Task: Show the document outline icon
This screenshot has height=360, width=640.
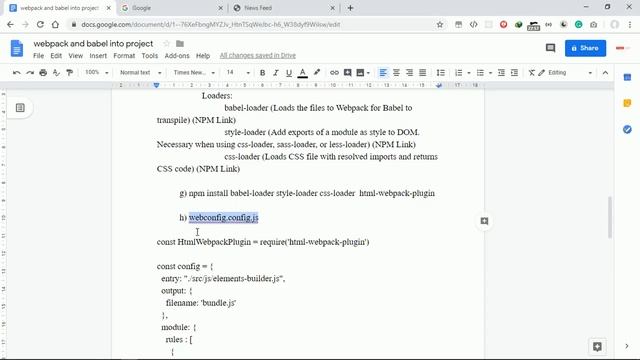Action: (x=20, y=108)
